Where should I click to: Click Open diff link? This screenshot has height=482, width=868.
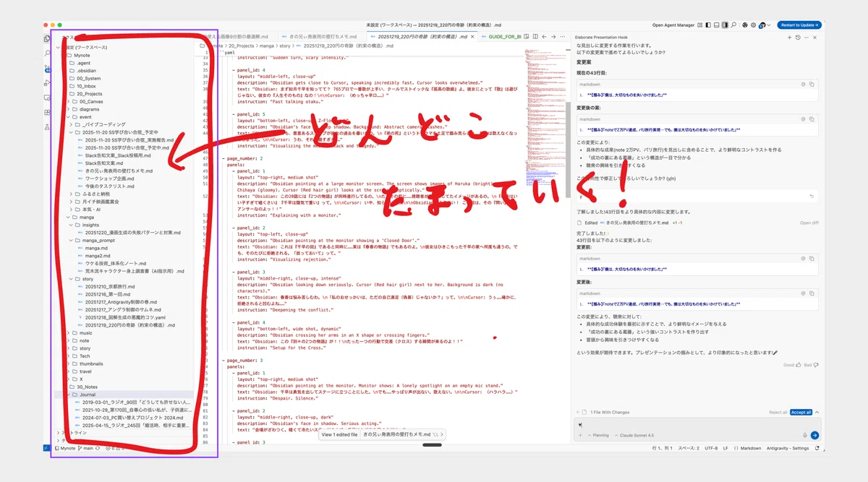click(809, 223)
